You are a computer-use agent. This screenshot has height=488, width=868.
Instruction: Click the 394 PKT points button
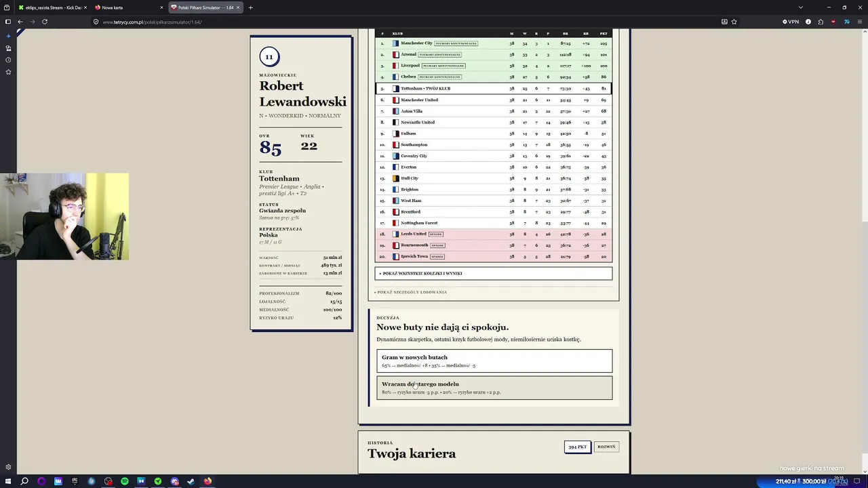tap(578, 447)
